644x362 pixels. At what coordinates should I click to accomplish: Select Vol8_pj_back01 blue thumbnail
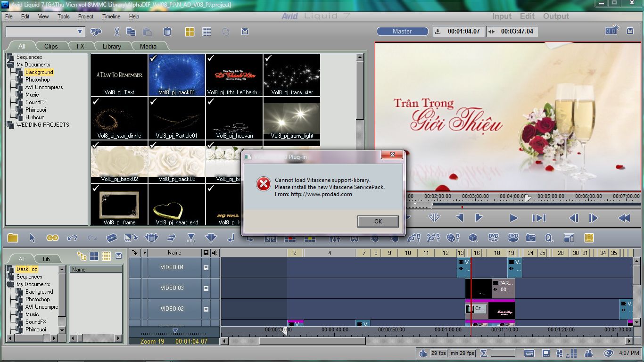pyautogui.click(x=177, y=75)
